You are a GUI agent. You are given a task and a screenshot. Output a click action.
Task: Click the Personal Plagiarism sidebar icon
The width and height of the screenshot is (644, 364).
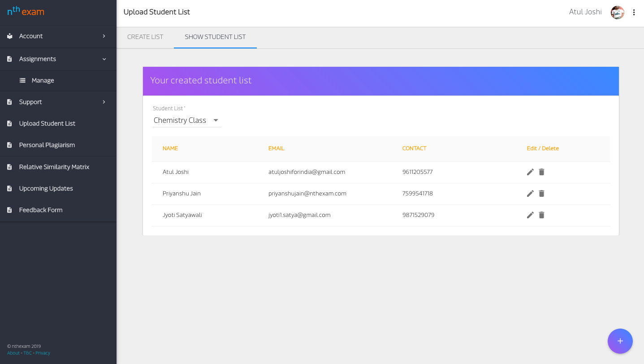pyautogui.click(x=9, y=145)
